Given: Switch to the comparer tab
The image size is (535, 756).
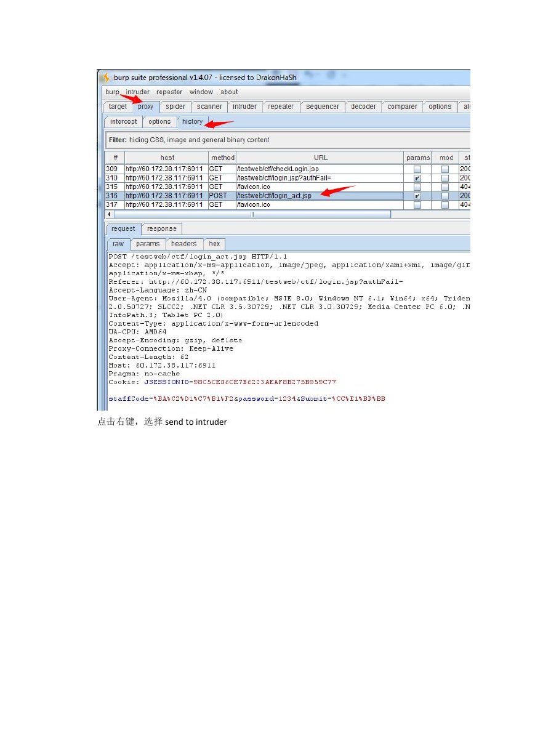Looking at the screenshot, I should tap(402, 107).
